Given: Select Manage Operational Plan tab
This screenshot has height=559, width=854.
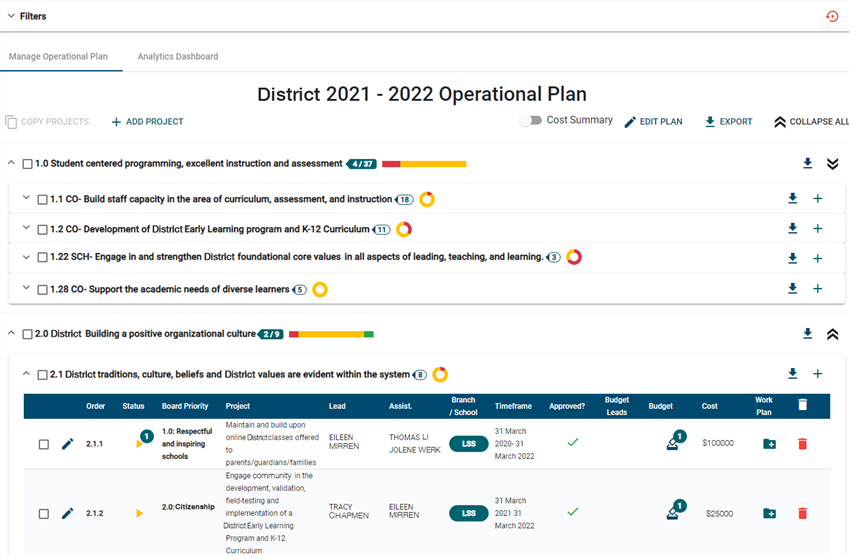Looking at the screenshot, I should [x=58, y=56].
